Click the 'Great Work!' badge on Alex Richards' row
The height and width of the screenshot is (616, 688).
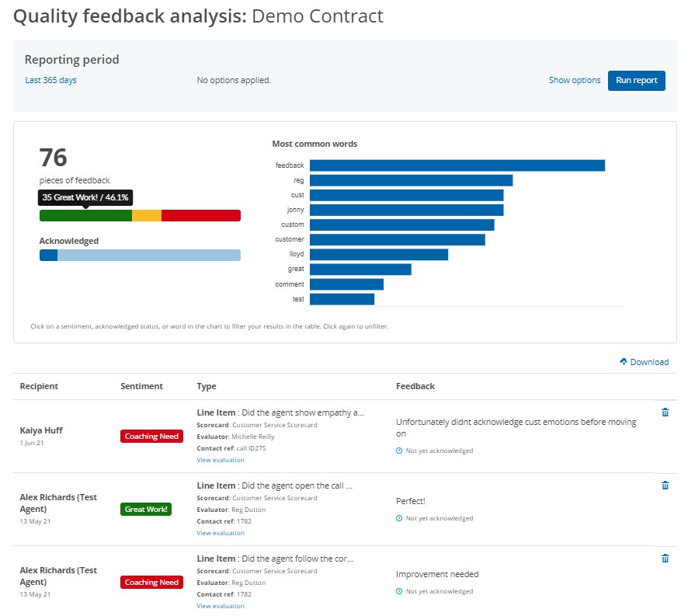click(145, 509)
